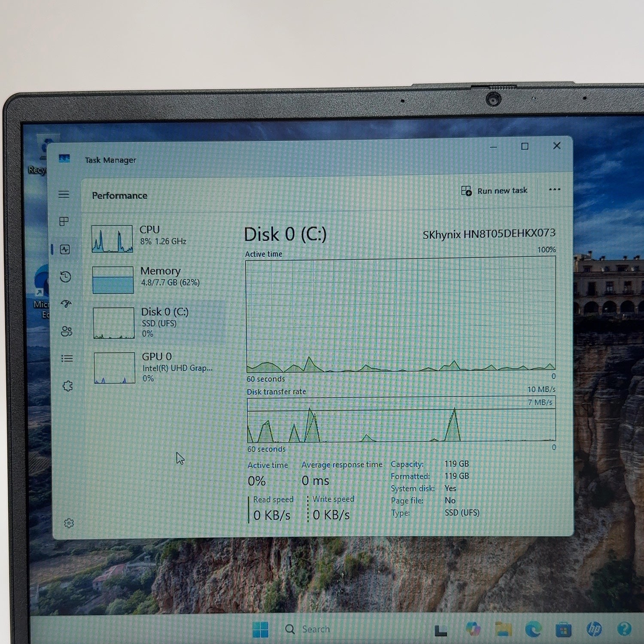Viewport: 644px width, 644px height.
Task: Open File Explorer from the taskbar
Action: [503, 629]
